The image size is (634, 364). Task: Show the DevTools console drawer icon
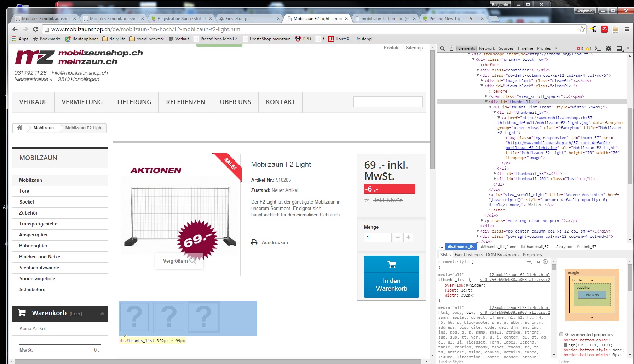pos(598,48)
